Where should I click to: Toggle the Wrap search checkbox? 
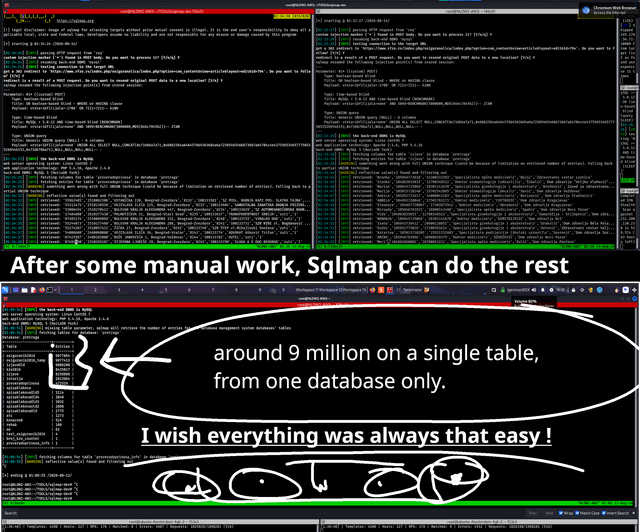pos(560,513)
